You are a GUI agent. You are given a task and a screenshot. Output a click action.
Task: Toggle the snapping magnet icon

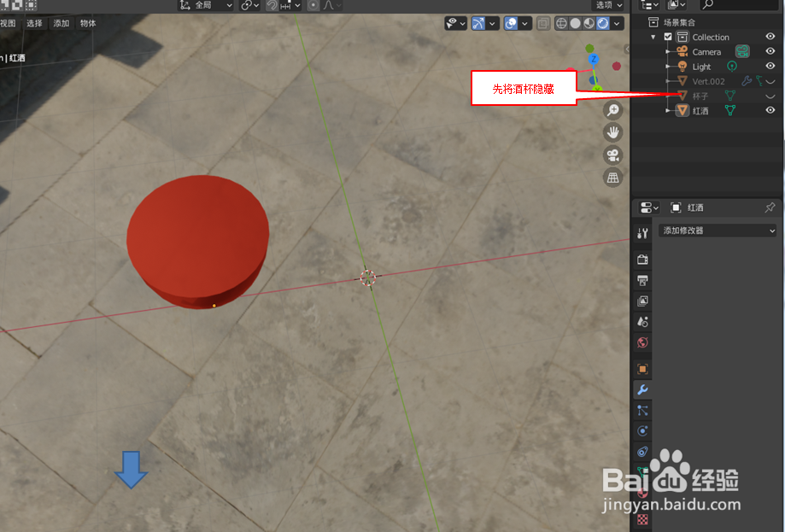tap(272, 5)
